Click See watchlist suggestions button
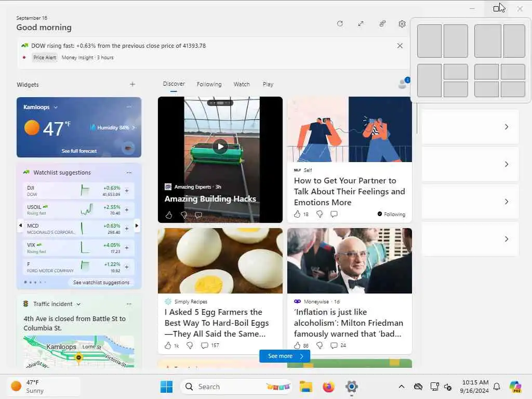Screen dimensions: 532x399 (101, 282)
